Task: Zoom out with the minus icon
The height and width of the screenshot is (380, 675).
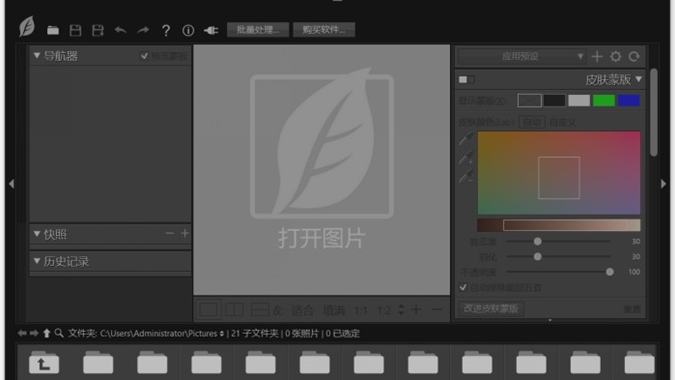Action: tap(437, 309)
